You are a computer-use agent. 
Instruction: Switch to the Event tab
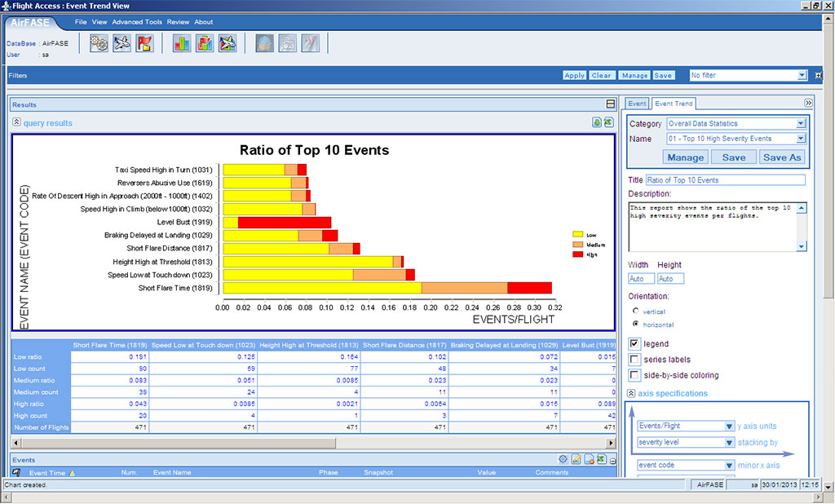click(636, 103)
